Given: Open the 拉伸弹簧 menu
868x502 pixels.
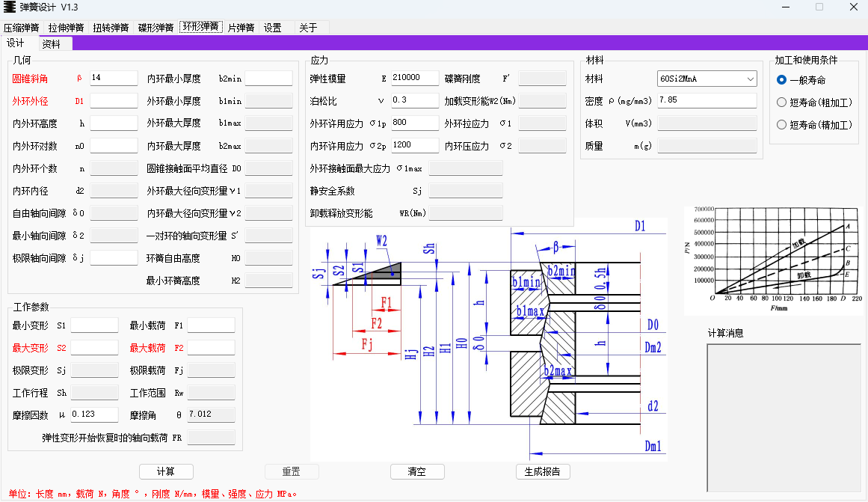Looking at the screenshot, I should (67, 26).
